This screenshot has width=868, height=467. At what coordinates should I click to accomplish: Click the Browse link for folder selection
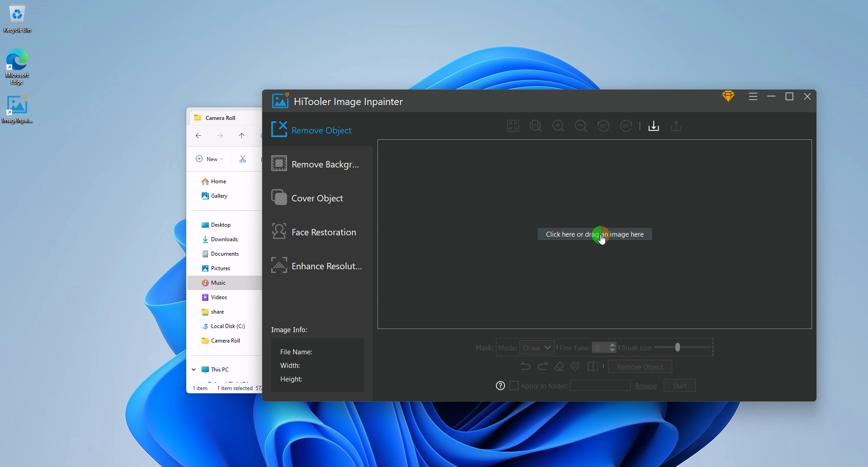tap(646, 386)
